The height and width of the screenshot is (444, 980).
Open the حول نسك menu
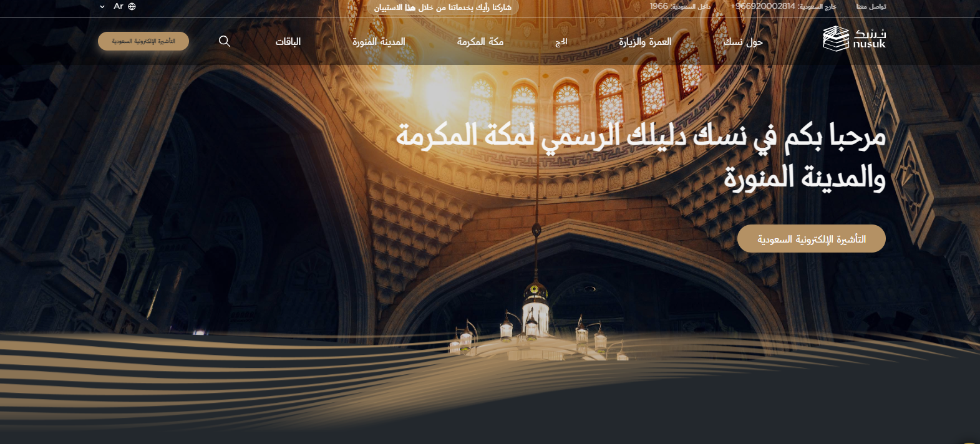click(x=743, y=42)
